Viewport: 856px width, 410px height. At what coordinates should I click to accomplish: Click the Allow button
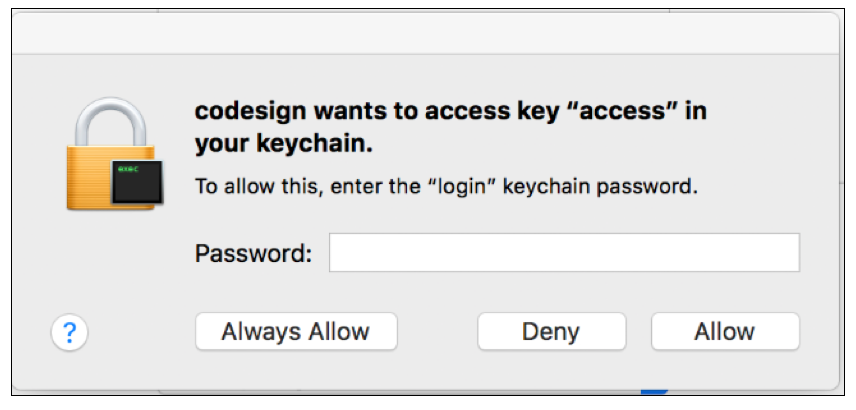[x=725, y=331]
